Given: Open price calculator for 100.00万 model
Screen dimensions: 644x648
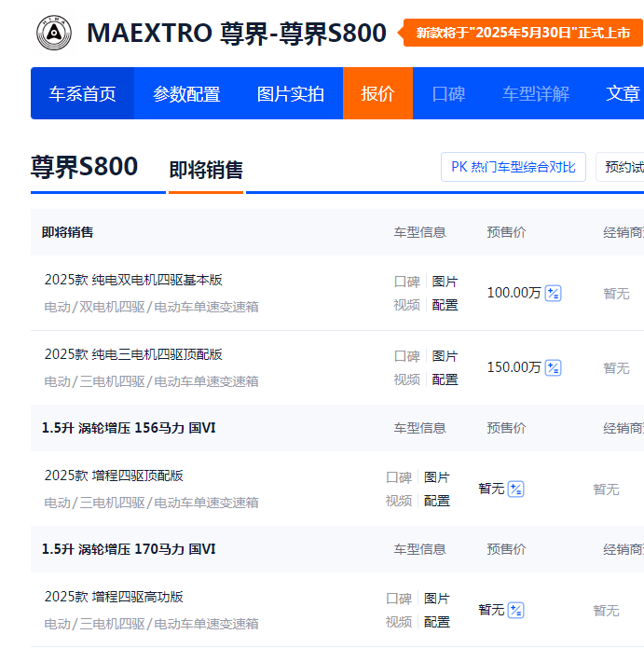Looking at the screenshot, I should (x=554, y=293).
